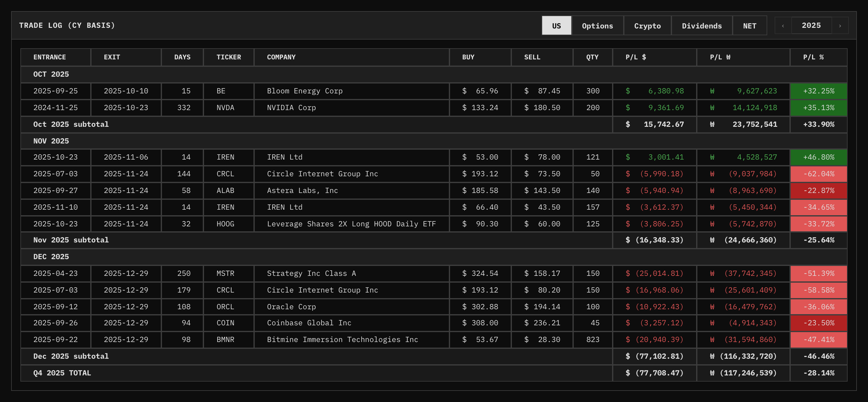The height and width of the screenshot is (402, 868).
Task: Click the Oct 2025 subtotal label
Action: tap(71, 124)
